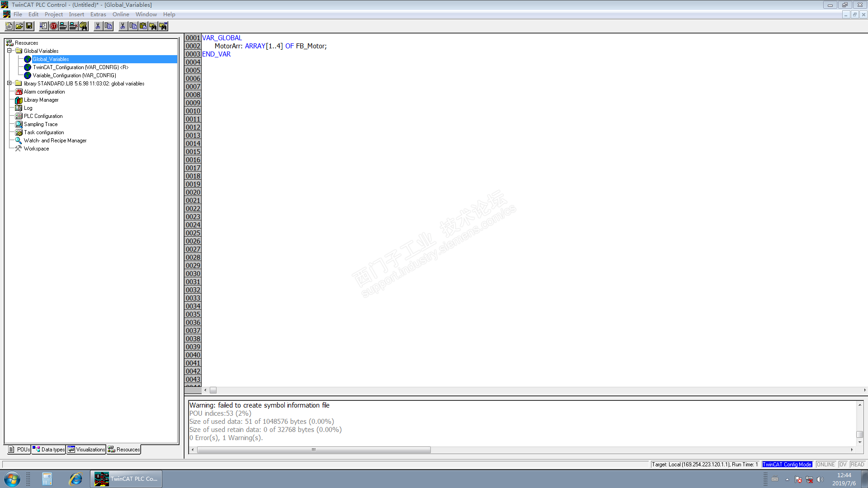
Task: Expand the library STANDARD.LIB folder
Action: coord(9,83)
